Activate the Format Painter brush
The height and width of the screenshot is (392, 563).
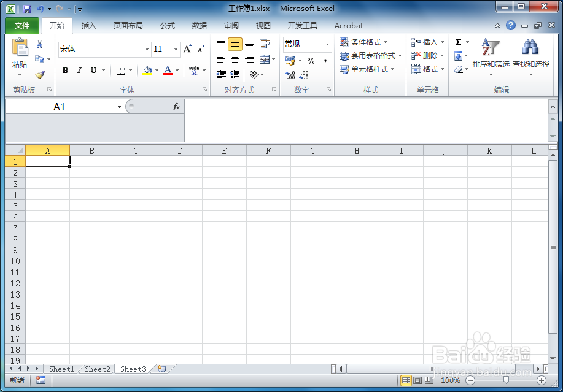click(40, 75)
